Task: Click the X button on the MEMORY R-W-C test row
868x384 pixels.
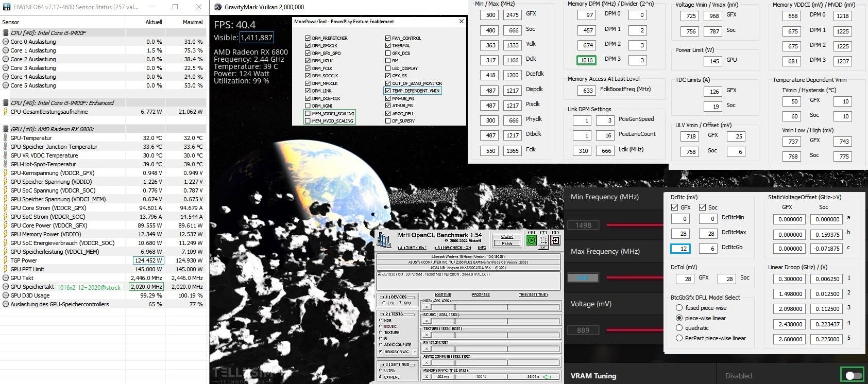Action: [427, 376]
